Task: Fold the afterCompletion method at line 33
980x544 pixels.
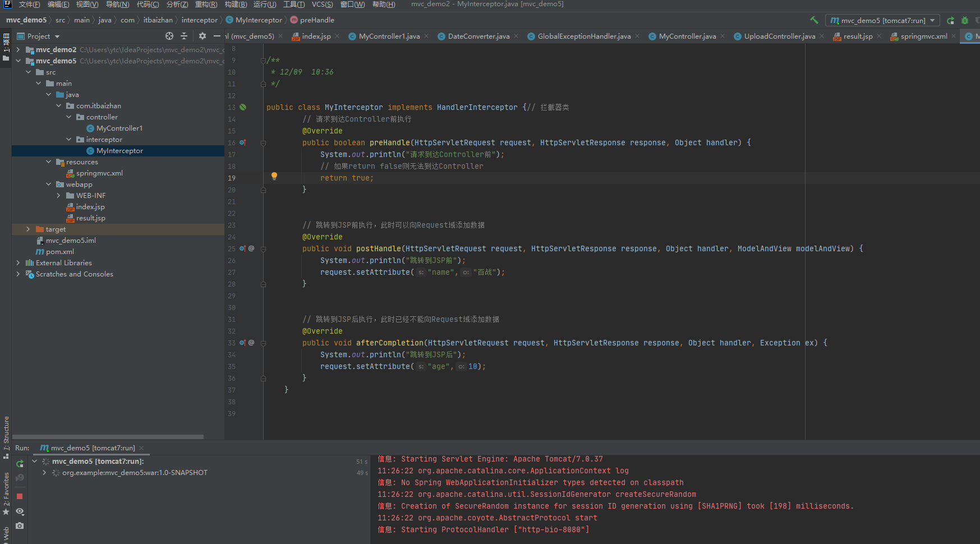Action: 263,343
